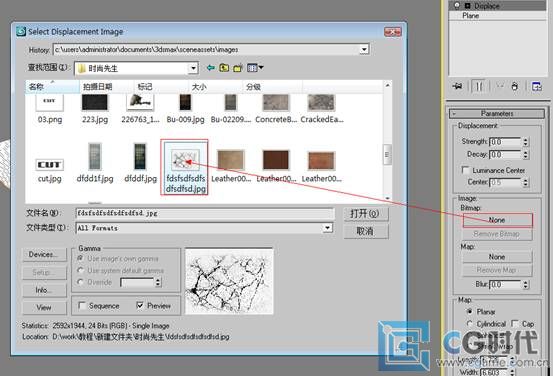The image size is (553, 376).
Task: Enable the Sequence checkbox
Action: point(81,305)
